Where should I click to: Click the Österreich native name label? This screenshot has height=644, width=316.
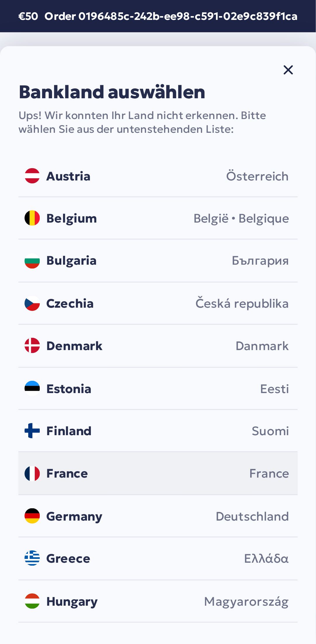pyautogui.click(x=257, y=176)
